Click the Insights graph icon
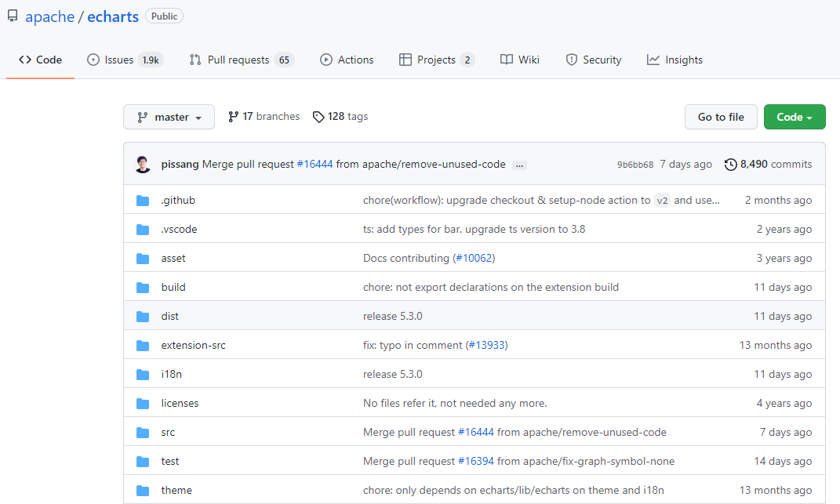The width and height of the screenshot is (840, 504). coord(653,60)
